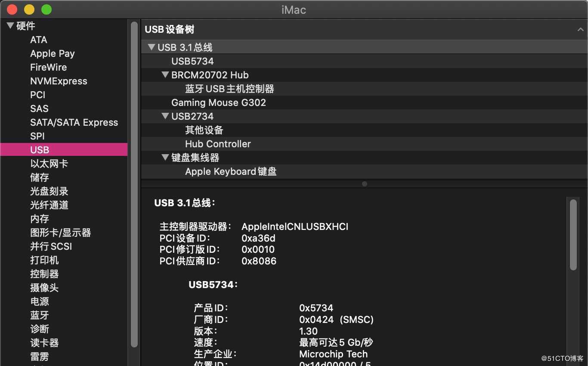
Task: Select PCI in the sidebar
Action: pos(38,95)
